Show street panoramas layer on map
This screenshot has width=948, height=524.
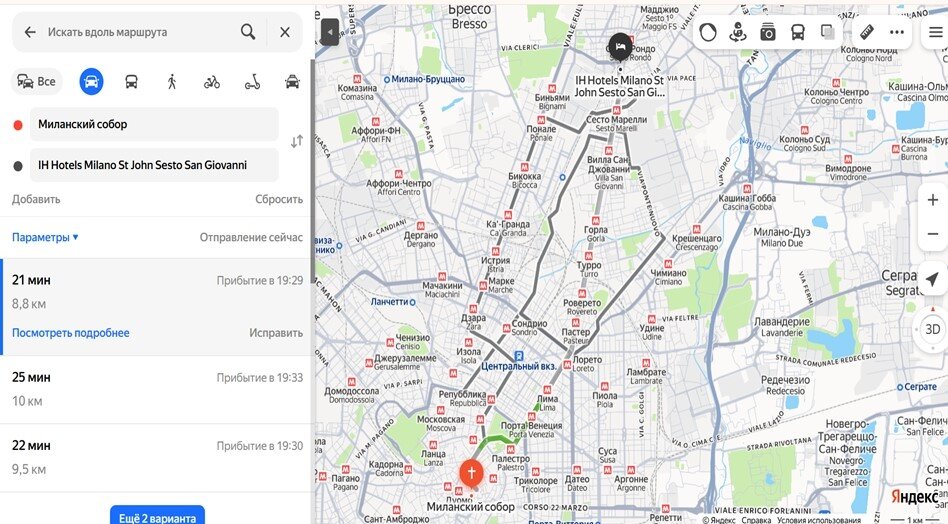coord(738,32)
